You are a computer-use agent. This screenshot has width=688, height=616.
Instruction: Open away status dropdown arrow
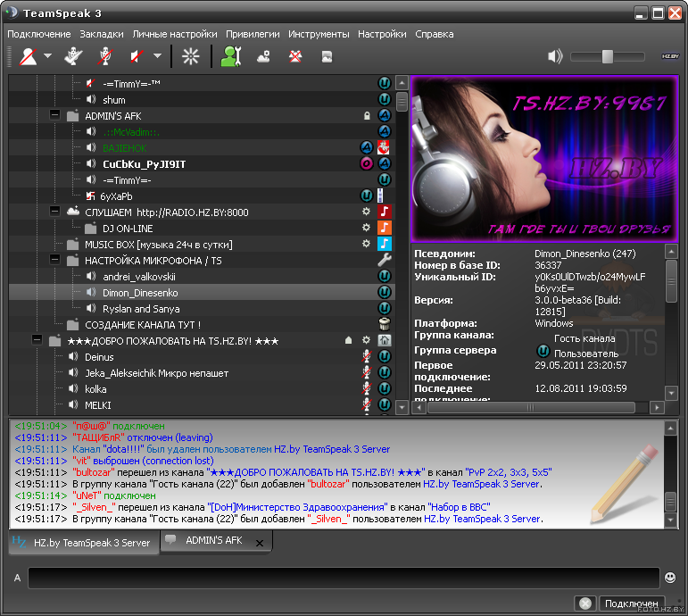48,55
